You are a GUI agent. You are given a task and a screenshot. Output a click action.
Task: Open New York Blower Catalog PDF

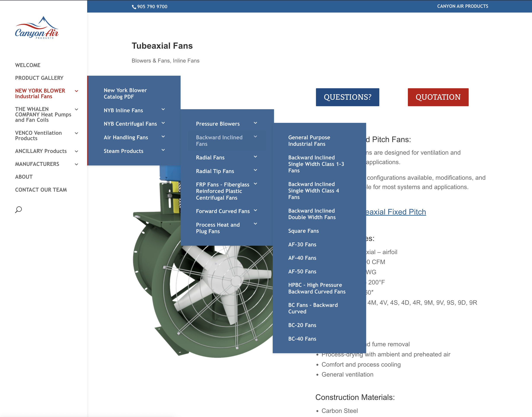pyautogui.click(x=125, y=93)
